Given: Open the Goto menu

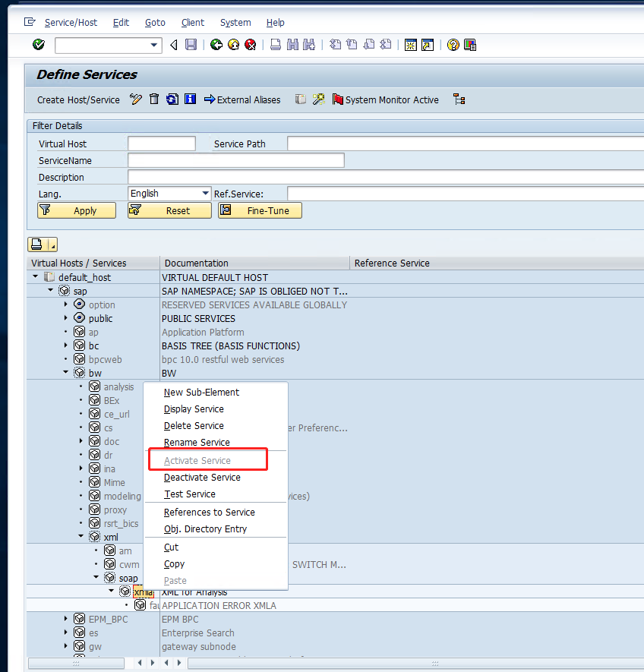Looking at the screenshot, I should [x=155, y=22].
